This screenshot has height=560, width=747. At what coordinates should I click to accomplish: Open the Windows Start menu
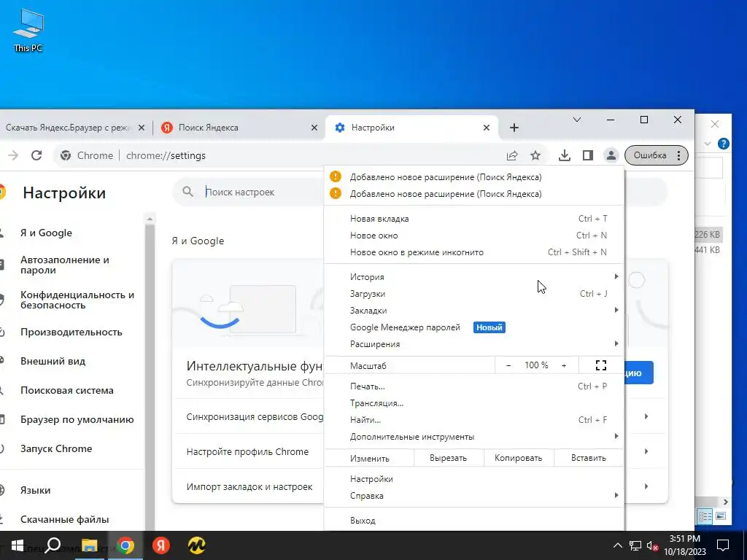[18, 545]
